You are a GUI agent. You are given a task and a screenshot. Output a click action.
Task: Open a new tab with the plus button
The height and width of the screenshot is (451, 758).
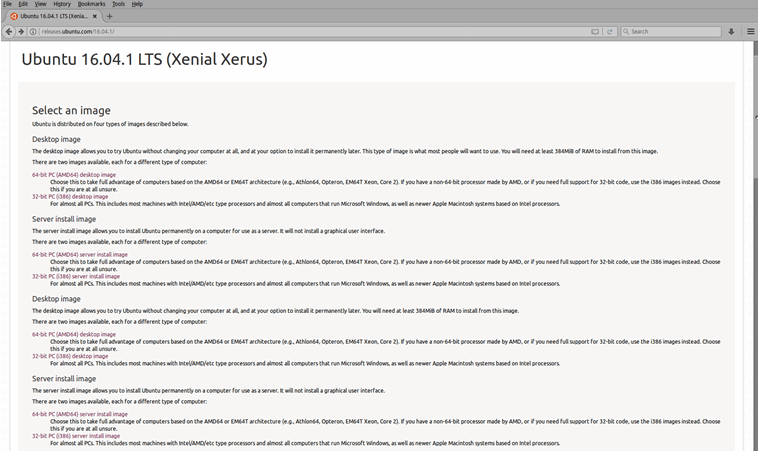coord(109,16)
